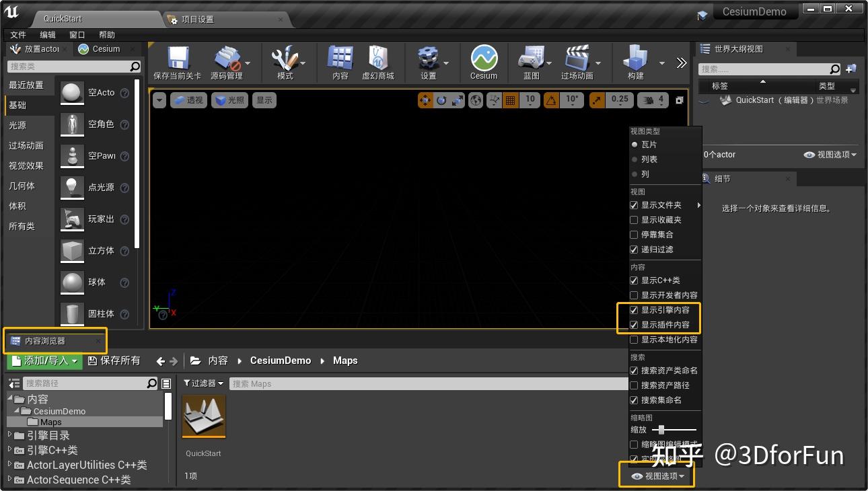The width and height of the screenshot is (868, 491).
Task: Expand the toolbar overflow chevron
Action: coord(682,63)
